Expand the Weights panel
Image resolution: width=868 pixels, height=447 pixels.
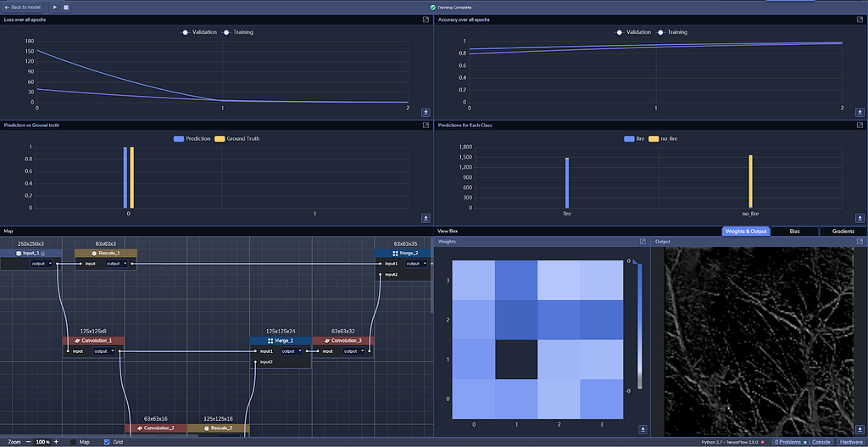point(643,242)
